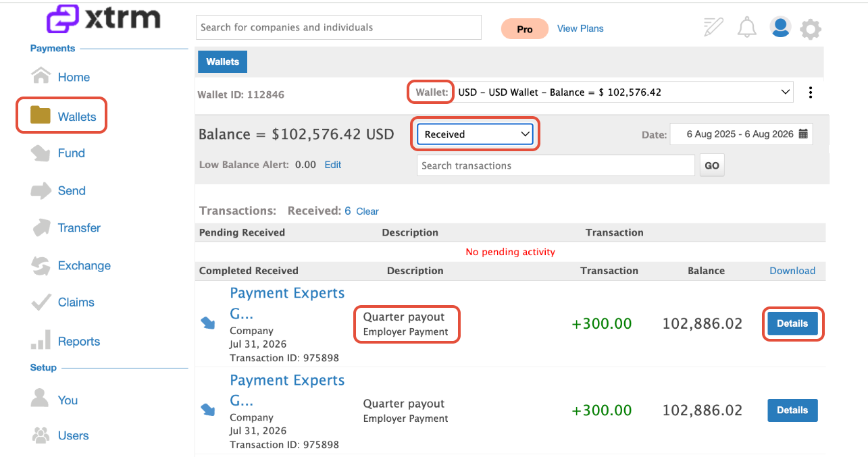Click the Received count 6 link
This screenshot has height=457, width=868.
(348, 211)
